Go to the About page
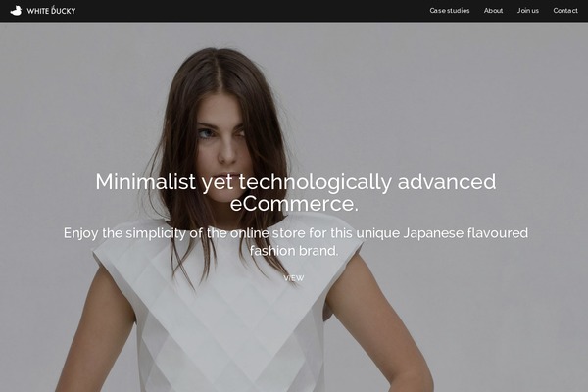Screen dimensions: 588x392 point(493,11)
